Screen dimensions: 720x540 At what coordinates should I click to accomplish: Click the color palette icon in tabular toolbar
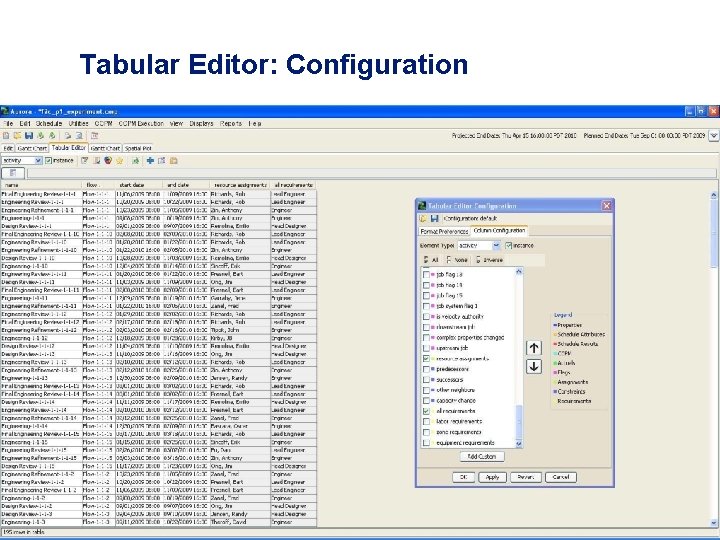coord(108,160)
